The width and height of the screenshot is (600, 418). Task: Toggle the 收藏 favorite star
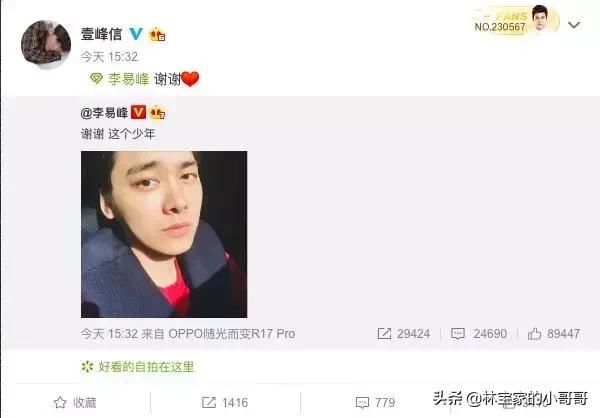coord(75,403)
